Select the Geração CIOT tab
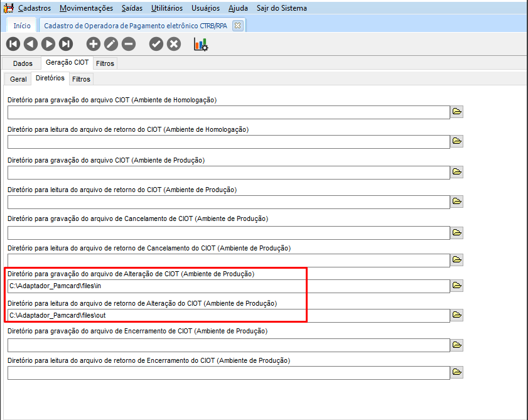Screen dimensions: 528x420 point(67,62)
